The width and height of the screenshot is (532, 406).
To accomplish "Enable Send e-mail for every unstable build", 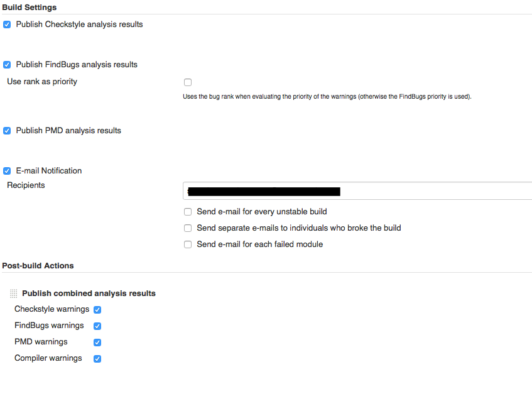I will (x=188, y=212).
